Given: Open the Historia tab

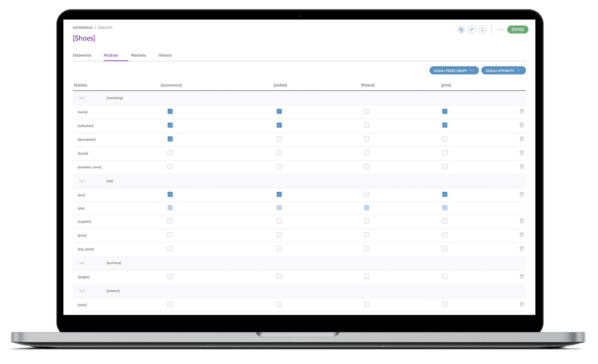Looking at the screenshot, I should pyautogui.click(x=165, y=55).
